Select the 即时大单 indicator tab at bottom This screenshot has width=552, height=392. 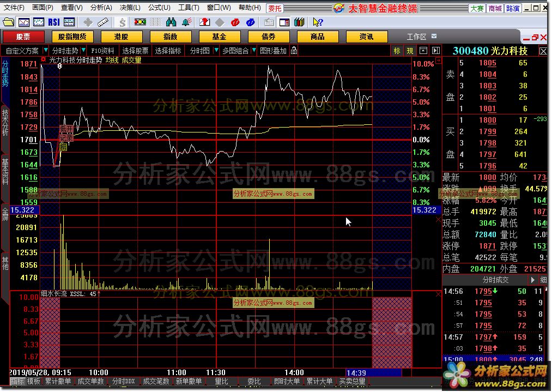point(287,381)
